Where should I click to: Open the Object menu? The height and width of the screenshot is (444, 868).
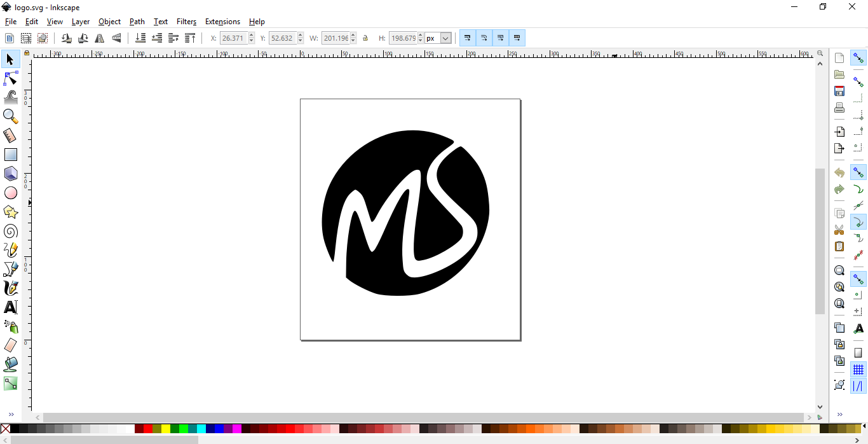pyautogui.click(x=109, y=22)
